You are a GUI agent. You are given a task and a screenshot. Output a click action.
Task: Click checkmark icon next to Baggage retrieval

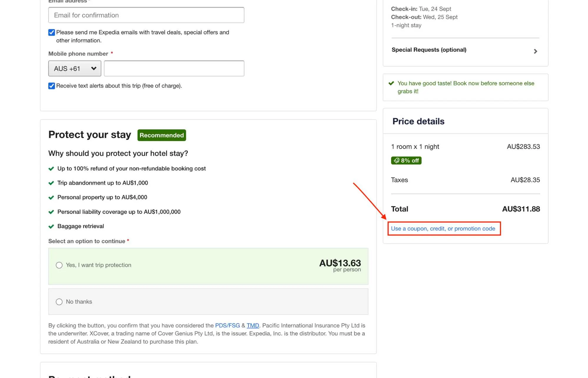[x=51, y=226]
